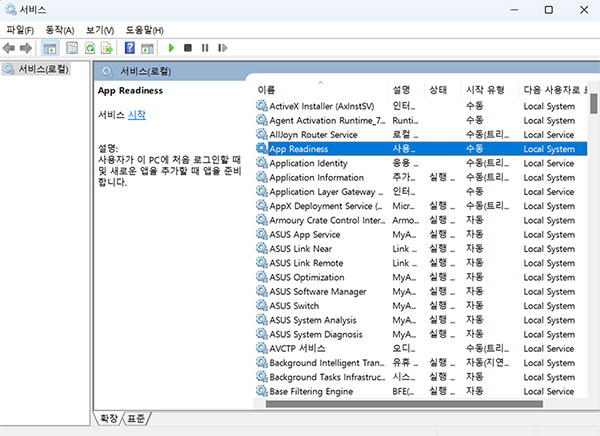This screenshot has width=600, height=436.
Task: Start service with green play icon
Action: click(x=171, y=48)
